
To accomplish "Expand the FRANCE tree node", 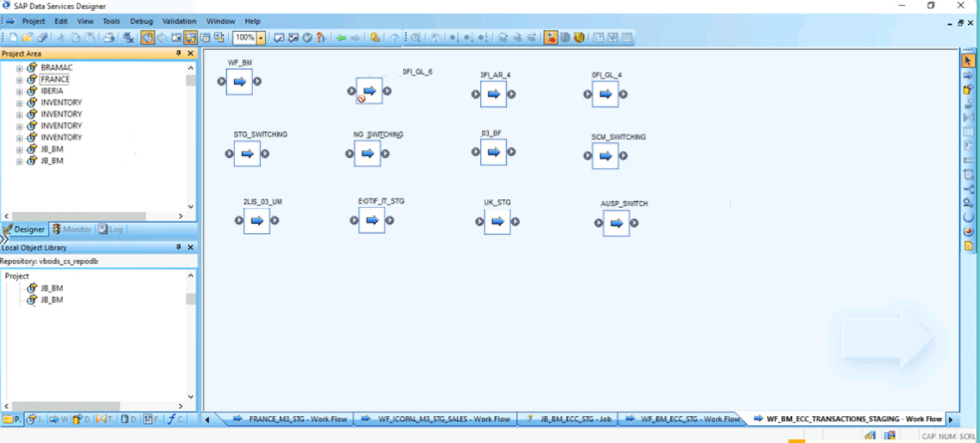I will coord(19,79).
